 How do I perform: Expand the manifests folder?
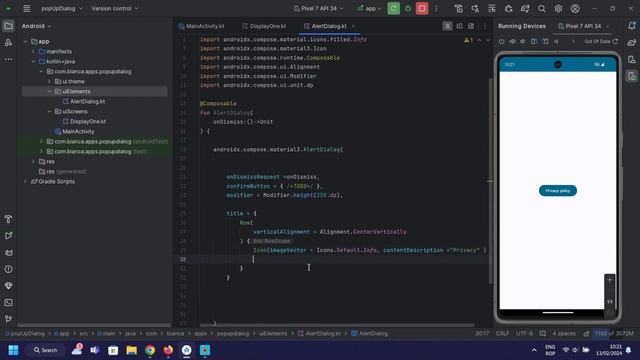[x=33, y=51]
